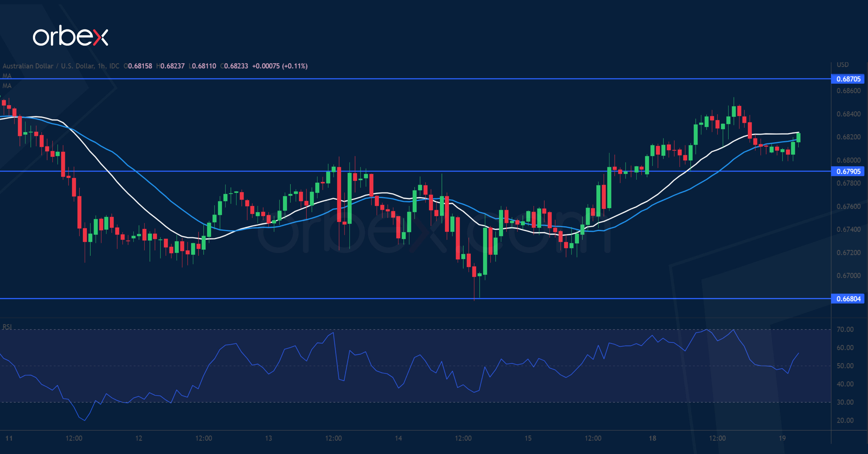The image size is (868, 454).
Task: Select the RSI indicator label
Action: click(x=7, y=327)
